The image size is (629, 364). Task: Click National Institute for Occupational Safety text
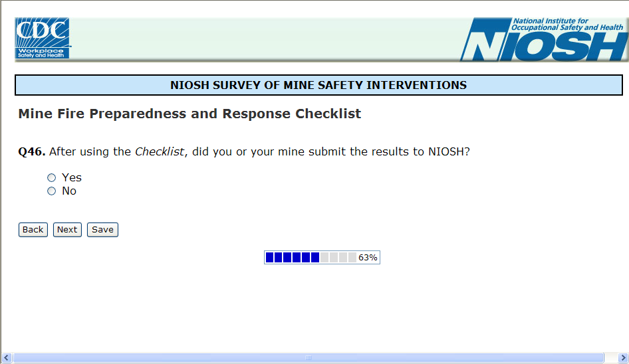pos(568,25)
